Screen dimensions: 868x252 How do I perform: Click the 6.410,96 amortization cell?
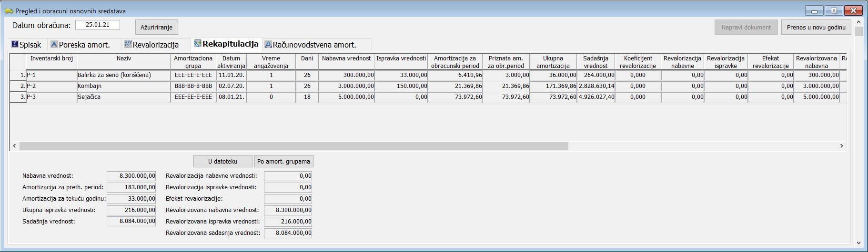(x=455, y=75)
